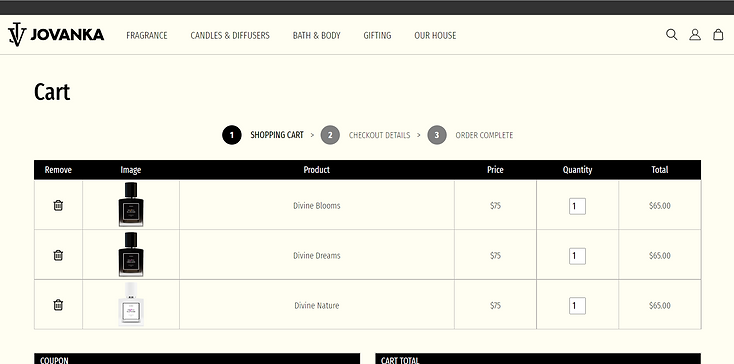Open the Fragrance menu
The image size is (734, 364).
pos(147,36)
